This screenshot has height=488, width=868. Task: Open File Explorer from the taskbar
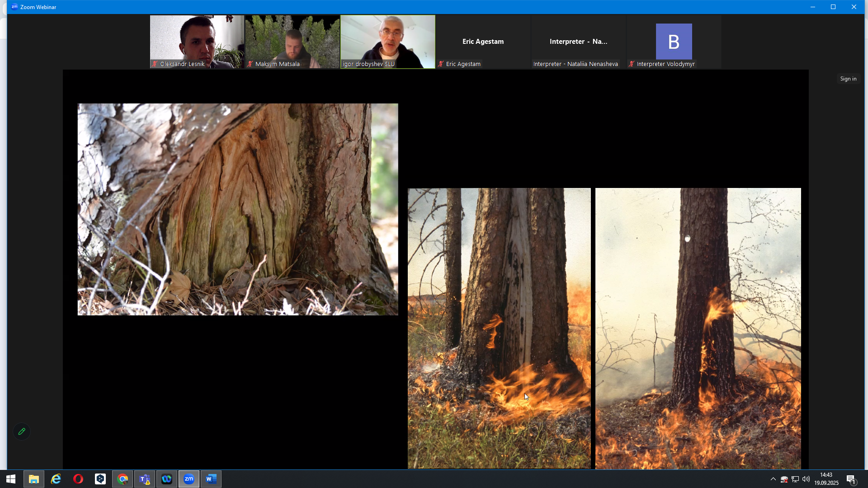pyautogui.click(x=34, y=479)
